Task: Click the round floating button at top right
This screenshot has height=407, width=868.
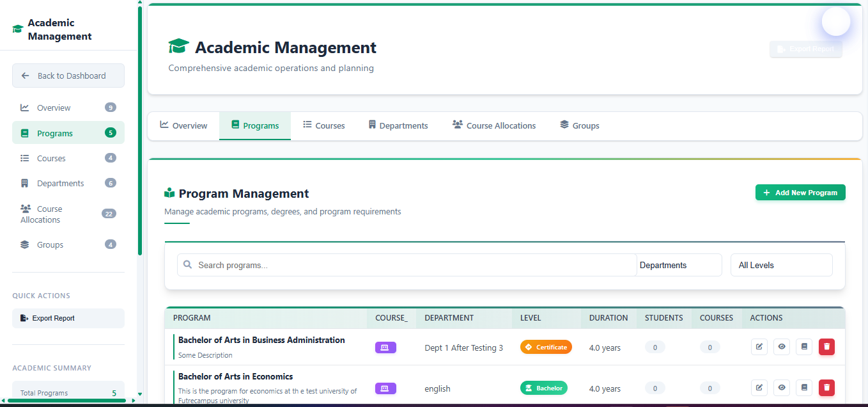Action: [835, 22]
